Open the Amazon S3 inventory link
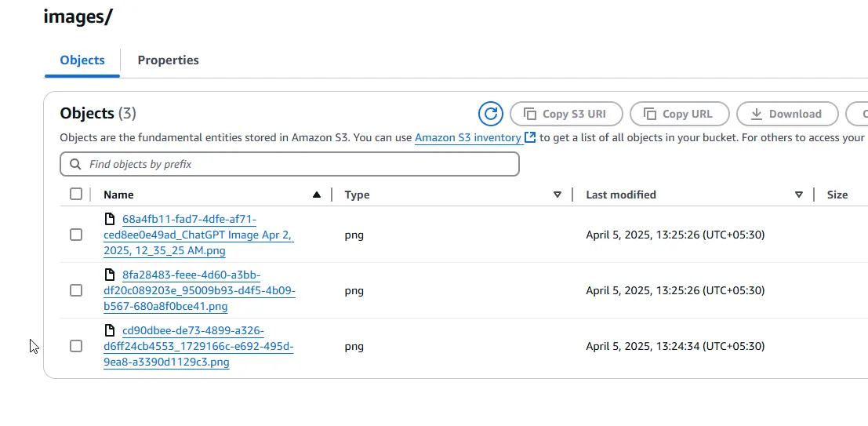868x426 pixels. 467,137
